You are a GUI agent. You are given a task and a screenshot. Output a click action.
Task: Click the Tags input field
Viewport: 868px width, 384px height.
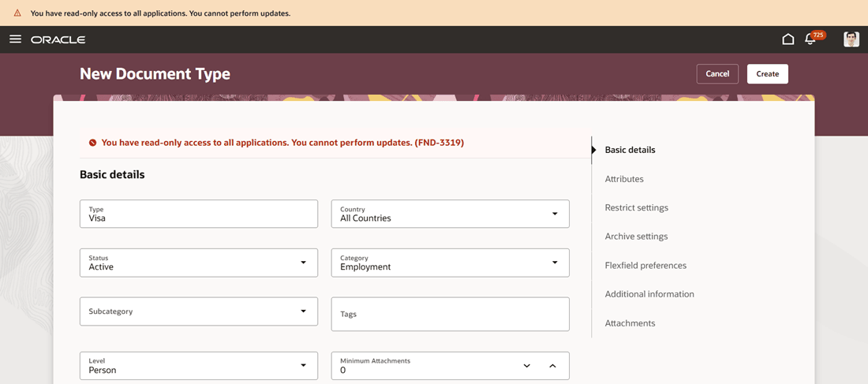coord(450,315)
